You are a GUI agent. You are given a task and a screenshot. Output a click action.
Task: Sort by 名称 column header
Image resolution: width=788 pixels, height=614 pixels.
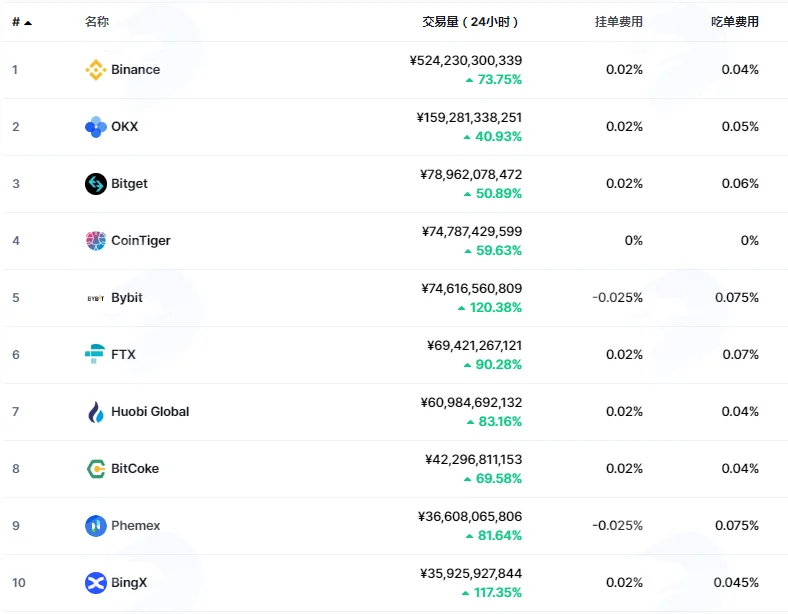tap(97, 22)
